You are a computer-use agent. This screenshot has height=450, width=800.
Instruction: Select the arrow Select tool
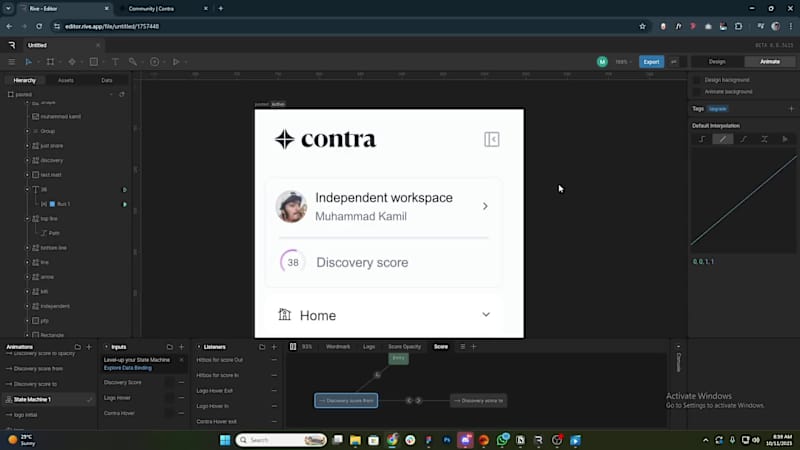tap(29, 62)
